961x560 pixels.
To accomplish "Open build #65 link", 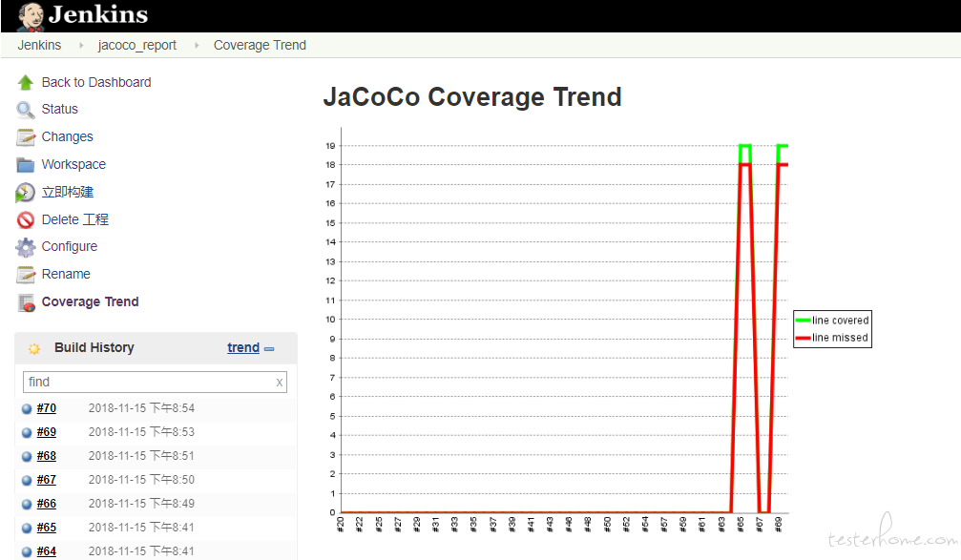I will point(47,529).
